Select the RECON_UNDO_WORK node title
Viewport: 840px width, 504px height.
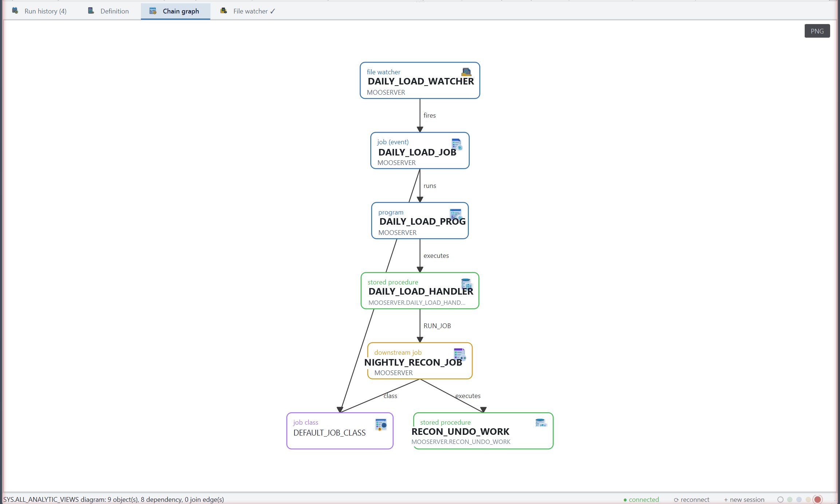pyautogui.click(x=460, y=432)
